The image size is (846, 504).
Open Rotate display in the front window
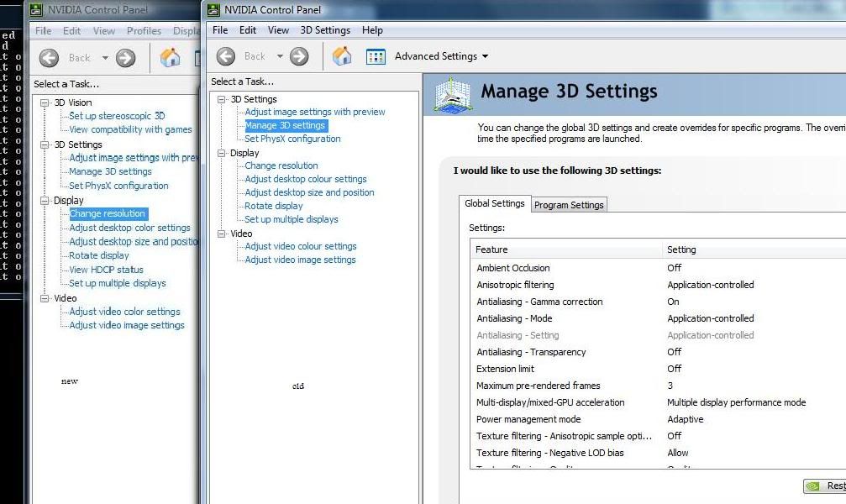click(x=273, y=206)
